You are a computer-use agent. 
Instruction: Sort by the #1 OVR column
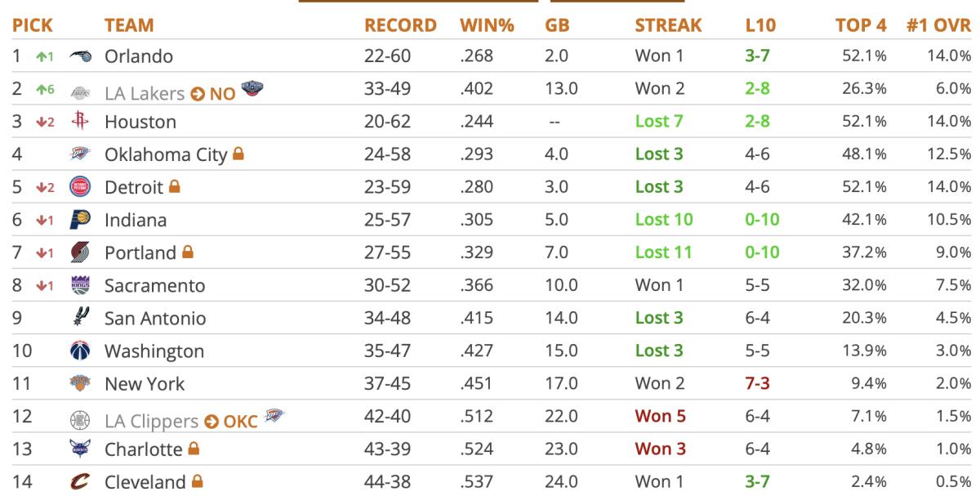[x=938, y=25]
